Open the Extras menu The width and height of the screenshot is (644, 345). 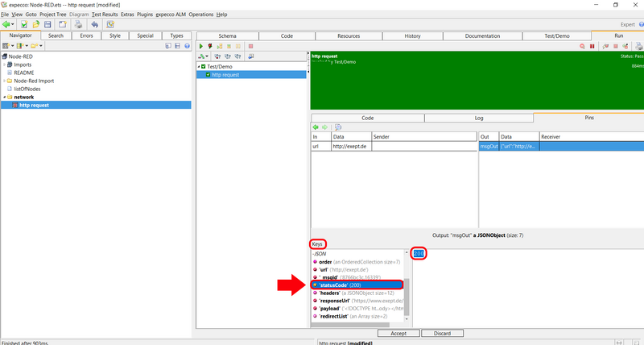pos(127,15)
